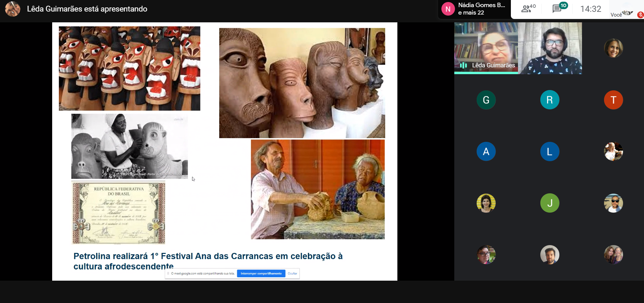Click the 'República Federativa do Brasil' certificate image
The width and height of the screenshot is (644, 303).
click(x=119, y=213)
